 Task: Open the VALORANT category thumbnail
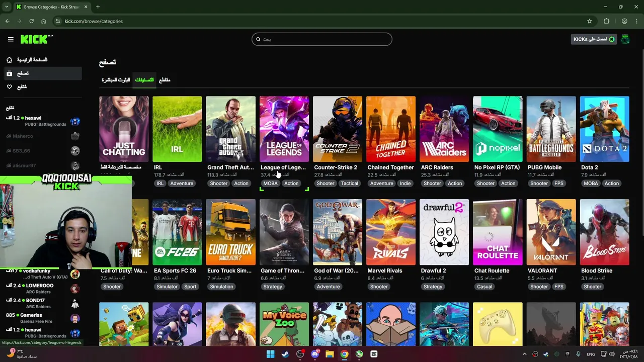551,232
